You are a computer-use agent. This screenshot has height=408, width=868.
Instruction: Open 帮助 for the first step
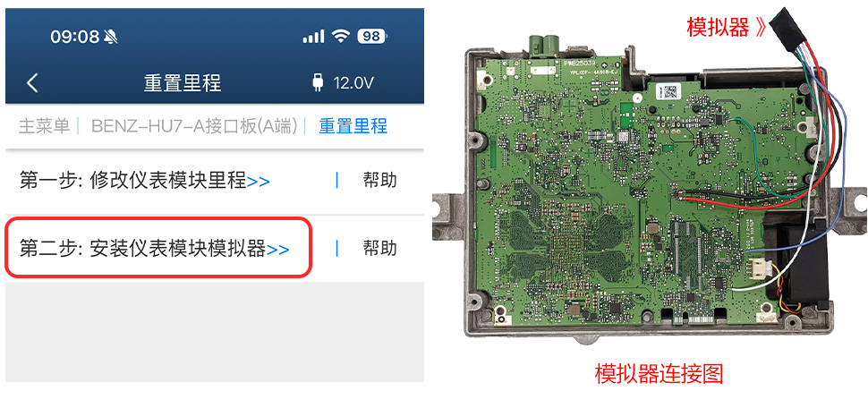(x=379, y=181)
